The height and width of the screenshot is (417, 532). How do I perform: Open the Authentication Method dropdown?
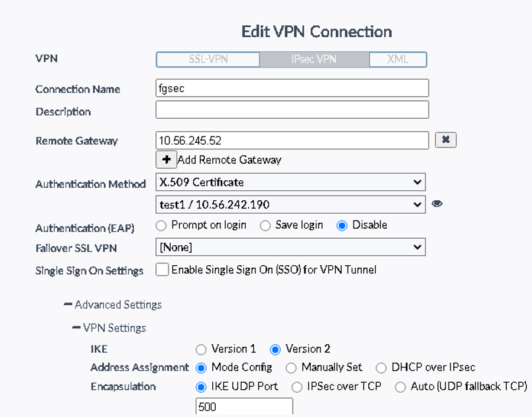(290, 182)
